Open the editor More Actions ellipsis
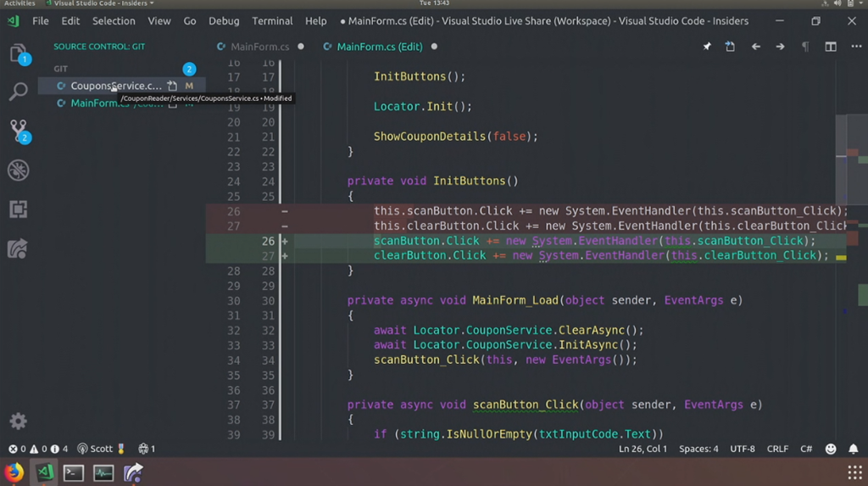 (854, 47)
